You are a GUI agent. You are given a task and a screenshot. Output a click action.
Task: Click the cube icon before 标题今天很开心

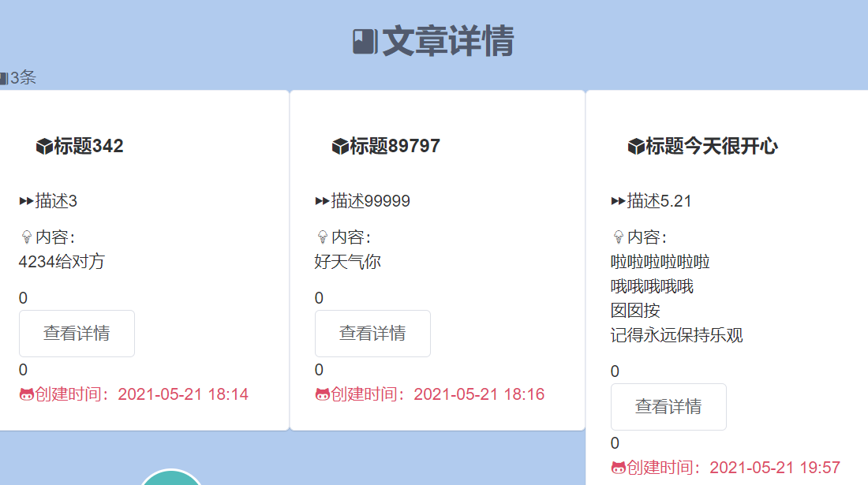pyautogui.click(x=636, y=147)
